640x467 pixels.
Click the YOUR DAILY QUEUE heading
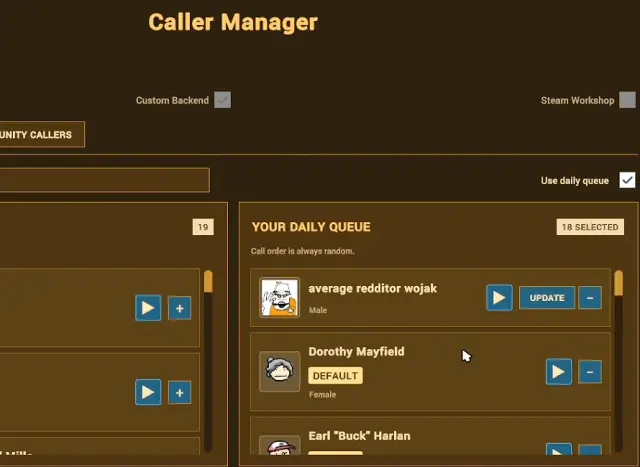pos(311,227)
